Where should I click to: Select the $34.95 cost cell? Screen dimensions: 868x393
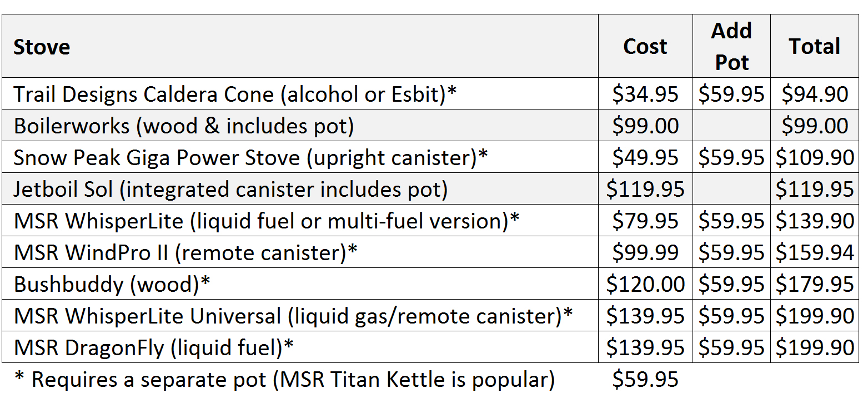click(x=645, y=94)
